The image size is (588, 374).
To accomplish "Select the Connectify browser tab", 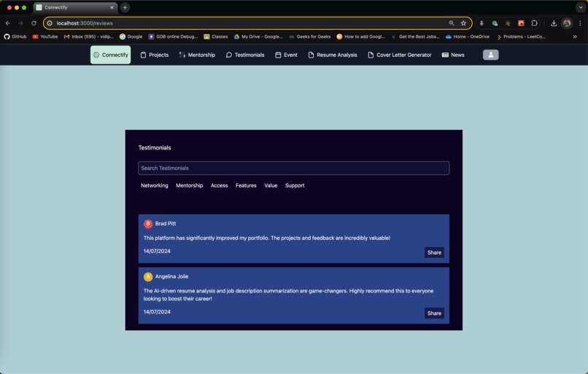I will (x=75, y=7).
